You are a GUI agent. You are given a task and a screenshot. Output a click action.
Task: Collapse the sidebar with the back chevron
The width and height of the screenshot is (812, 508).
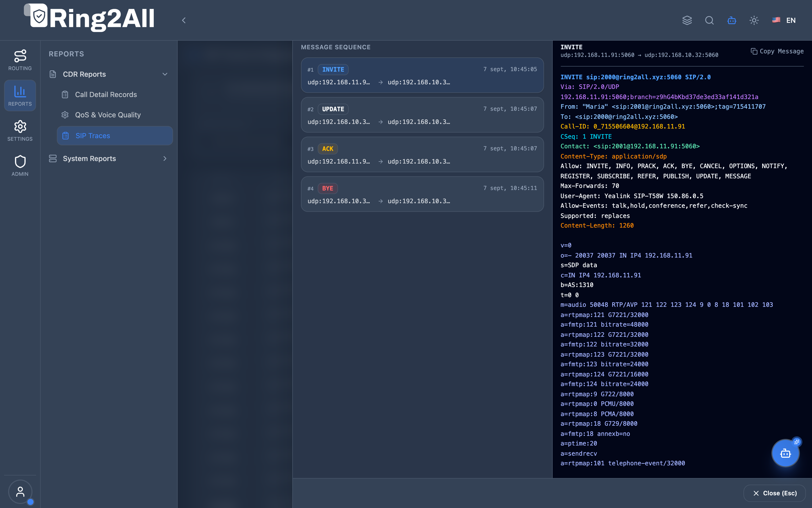click(x=184, y=21)
